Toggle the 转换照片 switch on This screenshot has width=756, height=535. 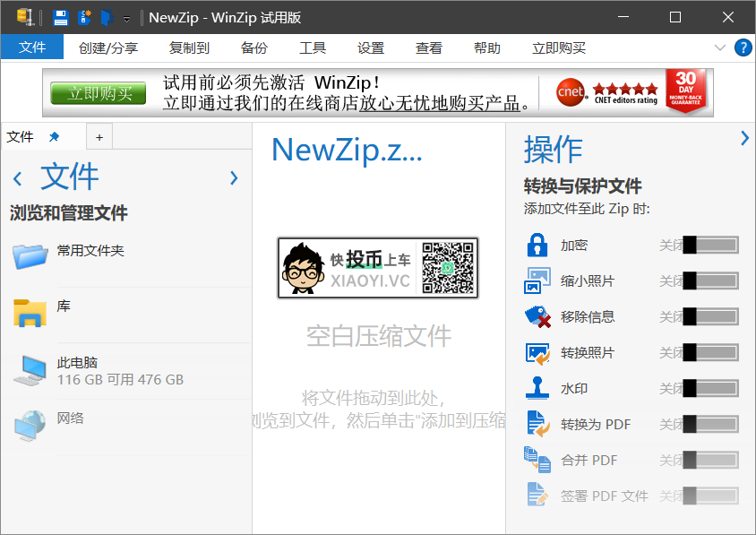point(710,353)
